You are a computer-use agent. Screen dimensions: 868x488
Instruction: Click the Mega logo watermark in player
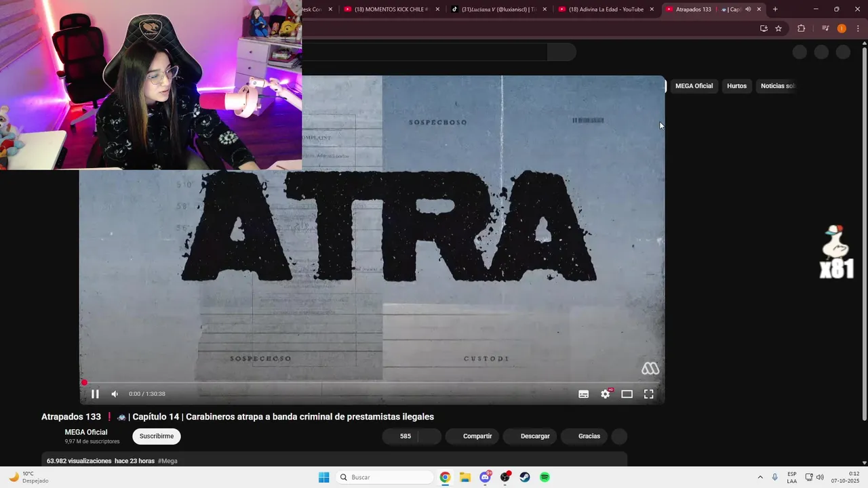(650, 369)
